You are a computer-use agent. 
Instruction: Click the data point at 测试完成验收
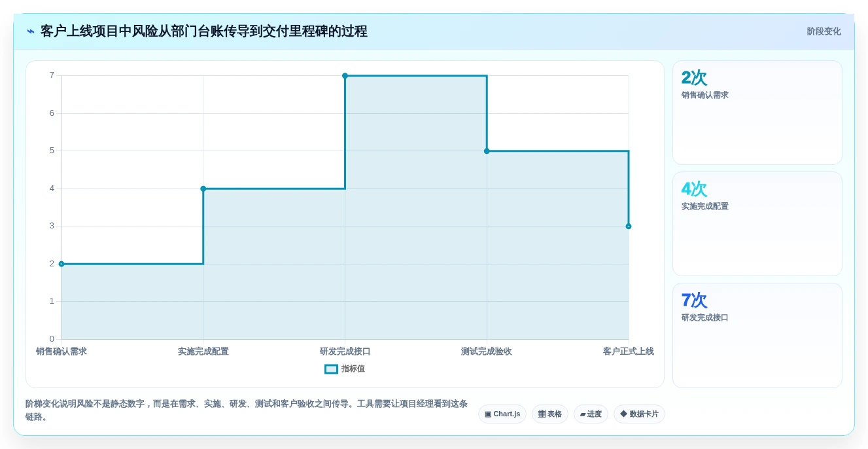[x=487, y=151]
